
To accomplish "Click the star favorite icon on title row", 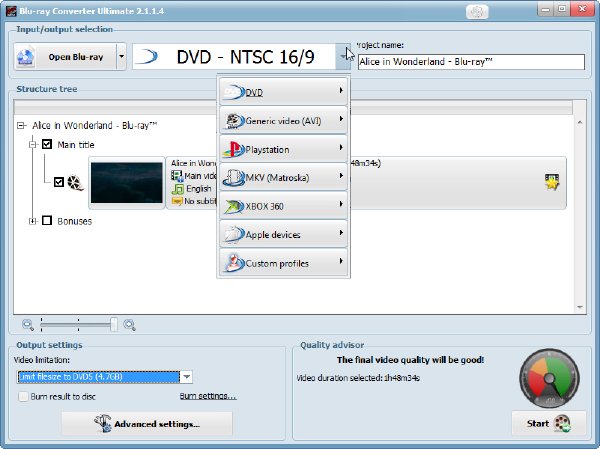I will pyautogui.click(x=552, y=182).
